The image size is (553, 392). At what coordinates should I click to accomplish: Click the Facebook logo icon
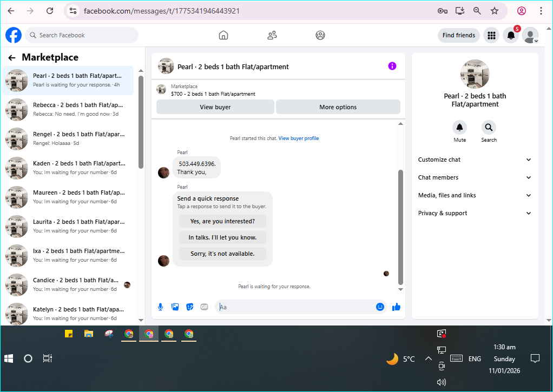[x=14, y=35]
